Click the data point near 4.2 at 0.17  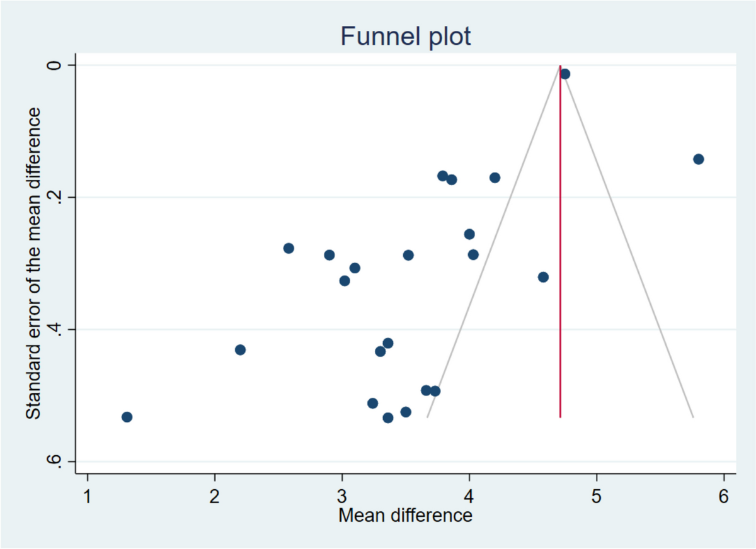pyautogui.click(x=495, y=178)
